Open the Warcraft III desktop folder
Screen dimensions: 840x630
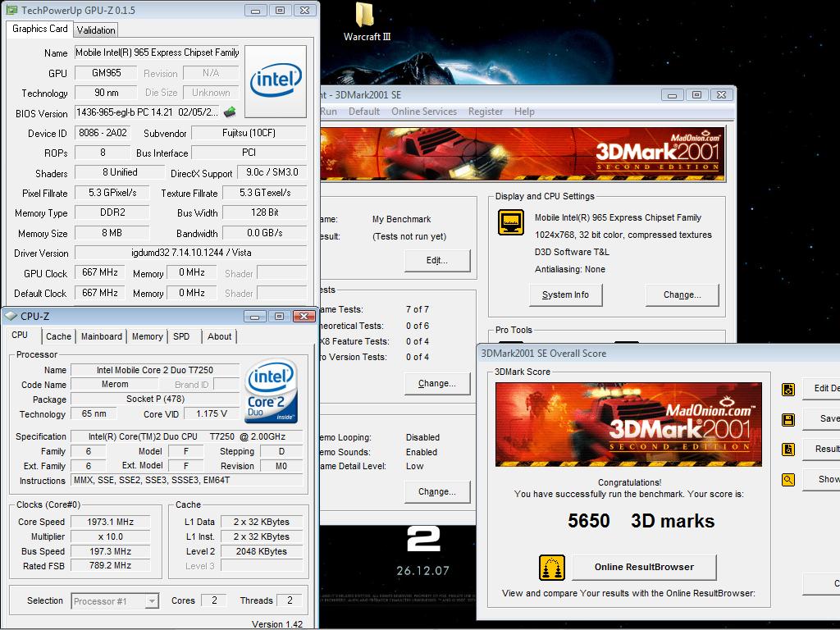(367, 21)
